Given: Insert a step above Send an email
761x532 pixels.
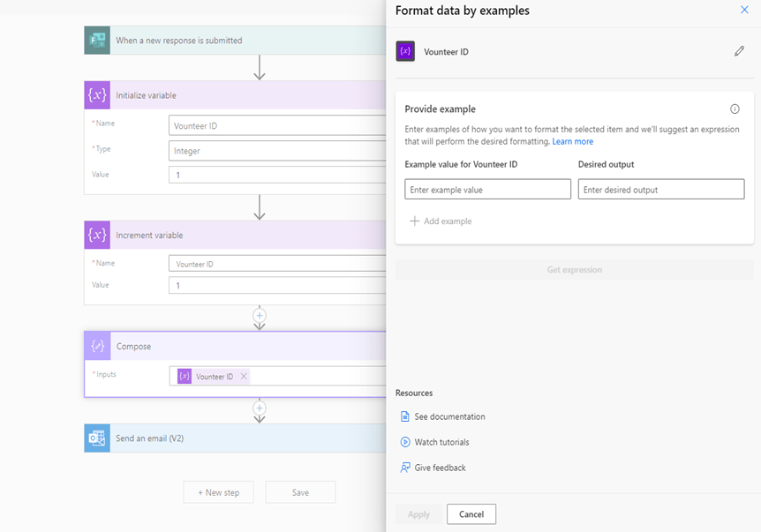Looking at the screenshot, I should tap(260, 408).
